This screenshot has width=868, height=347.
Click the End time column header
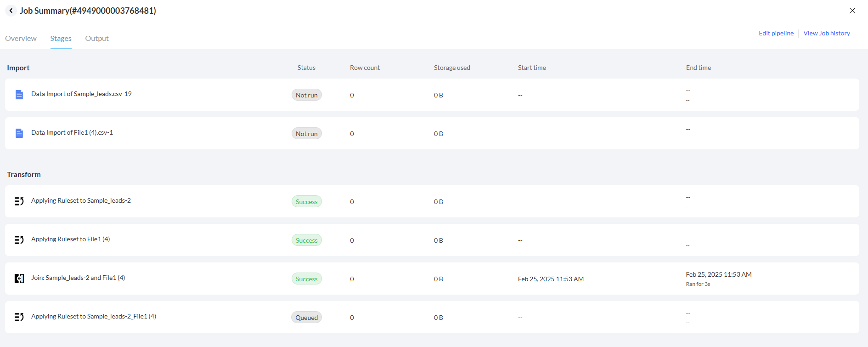699,68
